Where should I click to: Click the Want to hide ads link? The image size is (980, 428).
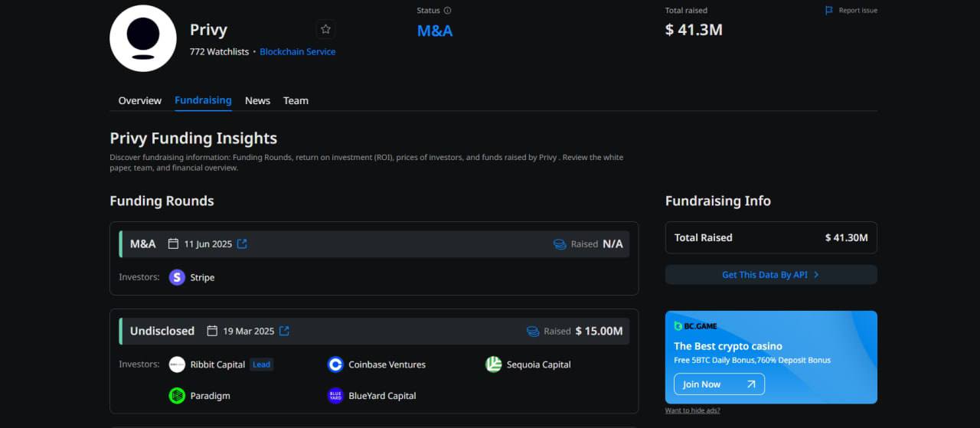click(x=692, y=410)
